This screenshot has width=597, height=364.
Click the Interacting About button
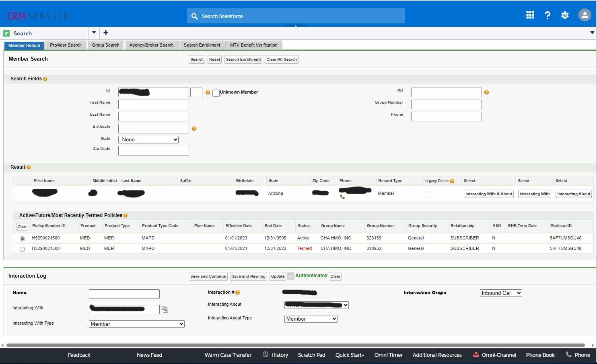574,194
